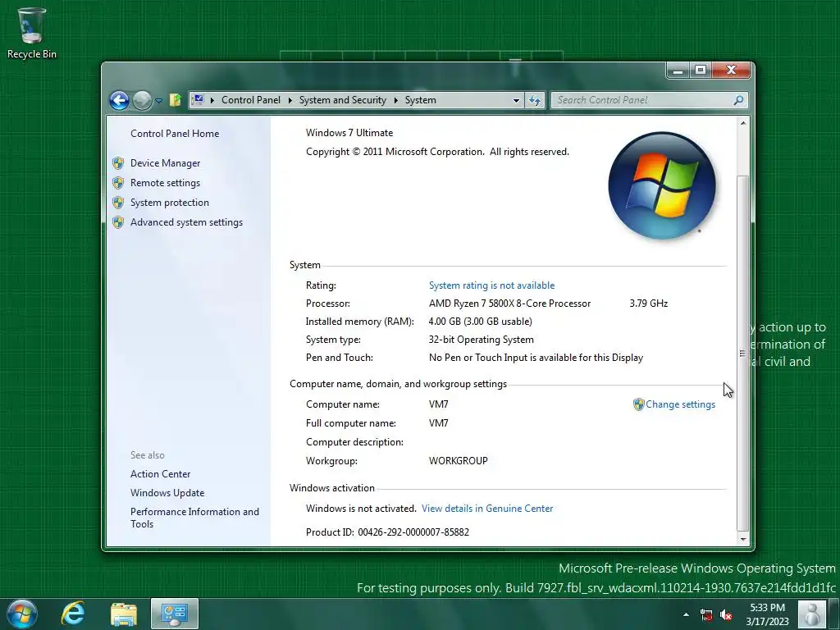Expand arrow after Control Panel breadcrumb

click(290, 100)
